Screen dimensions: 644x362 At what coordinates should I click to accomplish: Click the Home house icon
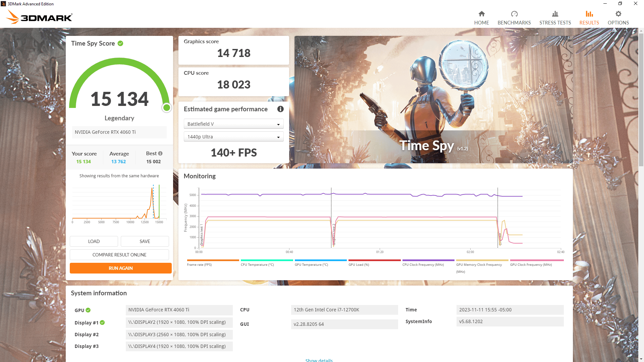[481, 14]
